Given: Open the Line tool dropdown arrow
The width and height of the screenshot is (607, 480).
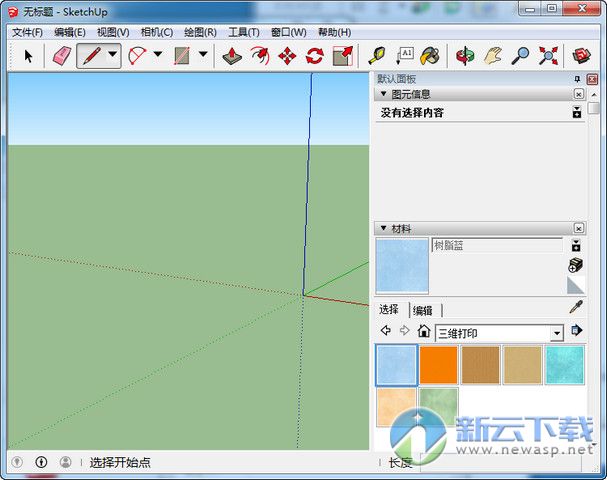Looking at the screenshot, I should click(x=112, y=54).
